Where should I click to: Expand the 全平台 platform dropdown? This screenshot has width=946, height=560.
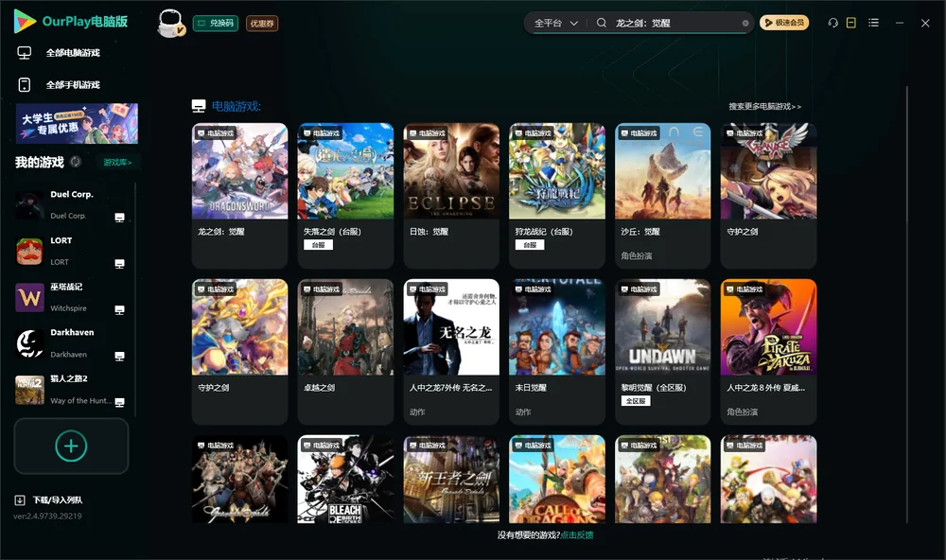556,24
